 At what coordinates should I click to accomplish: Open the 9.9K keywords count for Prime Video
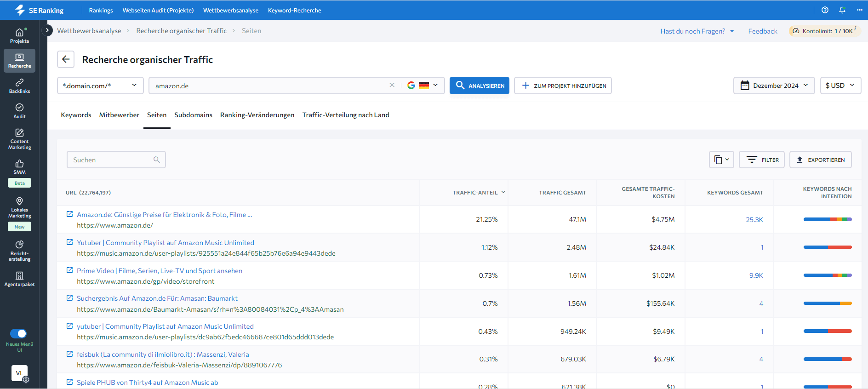pos(756,275)
